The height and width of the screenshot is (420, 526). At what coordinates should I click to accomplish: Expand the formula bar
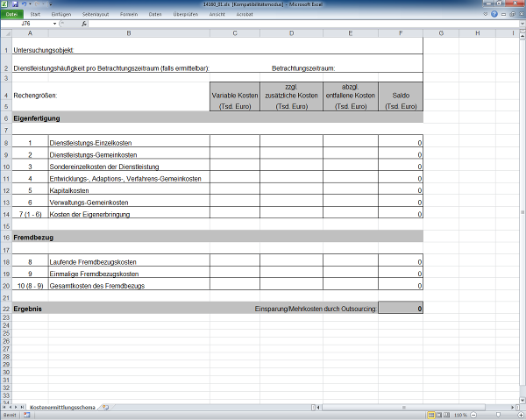click(521, 24)
